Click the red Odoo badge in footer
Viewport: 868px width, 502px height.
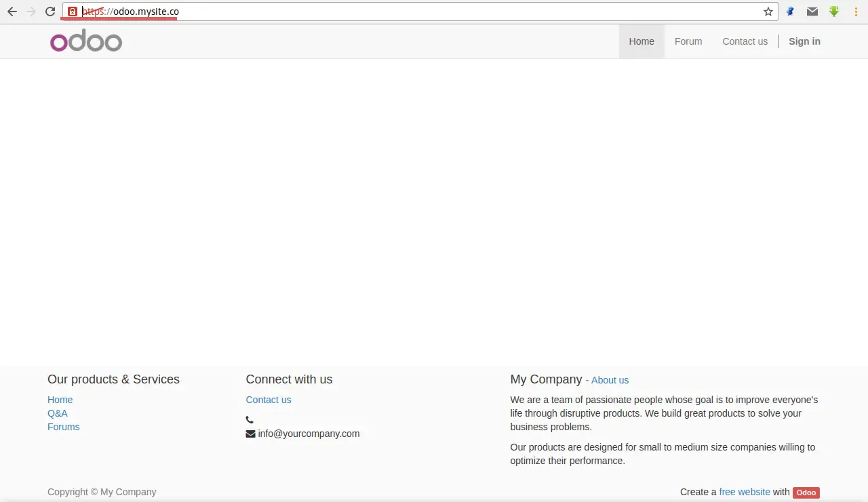[x=806, y=493]
